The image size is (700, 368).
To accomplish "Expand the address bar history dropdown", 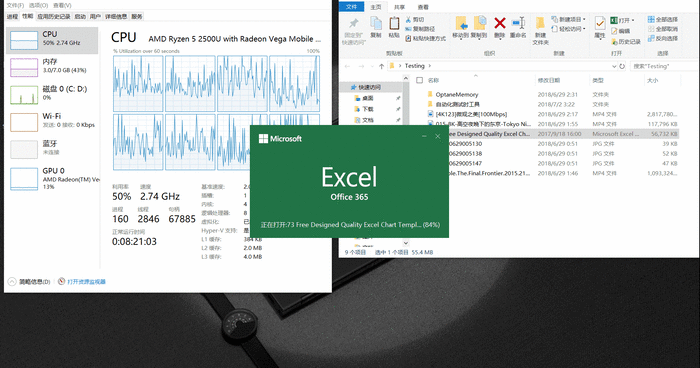I will click(614, 66).
